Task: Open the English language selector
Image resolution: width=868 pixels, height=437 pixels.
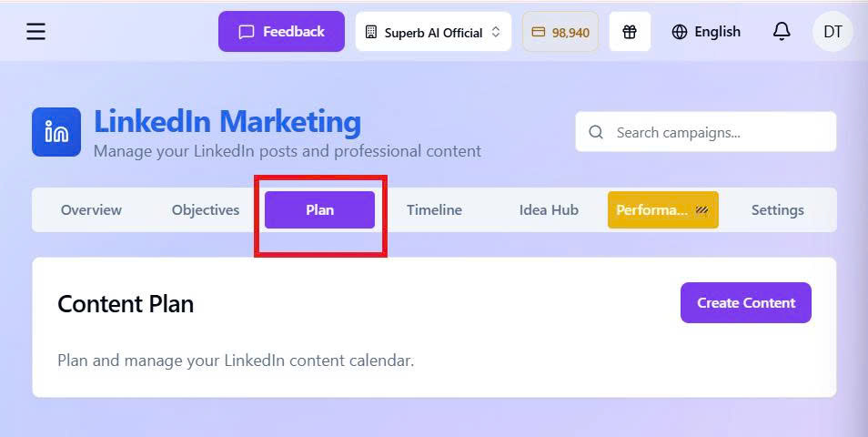Action: click(x=706, y=32)
